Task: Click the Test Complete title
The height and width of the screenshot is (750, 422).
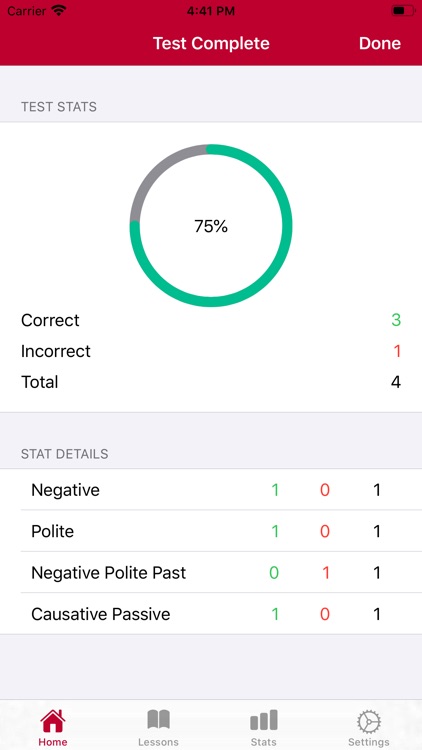Action: (x=211, y=44)
